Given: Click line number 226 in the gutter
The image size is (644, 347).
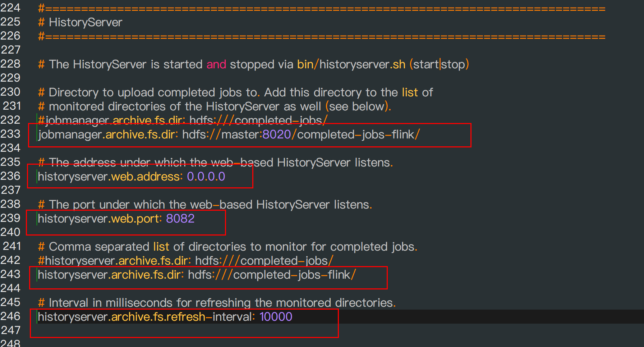Looking at the screenshot, I should [10, 36].
